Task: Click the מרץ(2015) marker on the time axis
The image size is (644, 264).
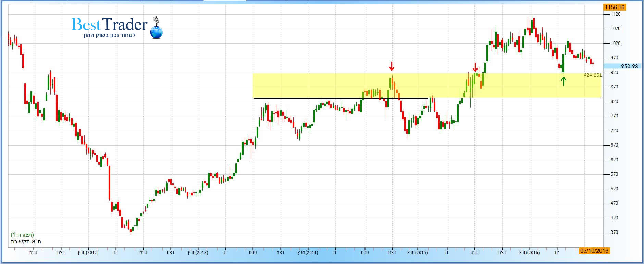Action: (x=418, y=253)
